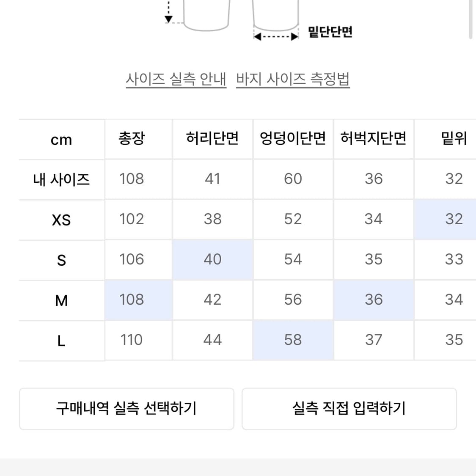Select the XS size row
The height and width of the screenshot is (476, 476).
pos(61,219)
